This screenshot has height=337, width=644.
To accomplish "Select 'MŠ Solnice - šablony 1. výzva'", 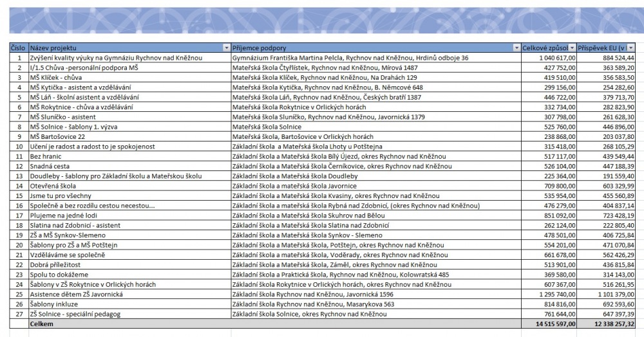I will (130, 127).
